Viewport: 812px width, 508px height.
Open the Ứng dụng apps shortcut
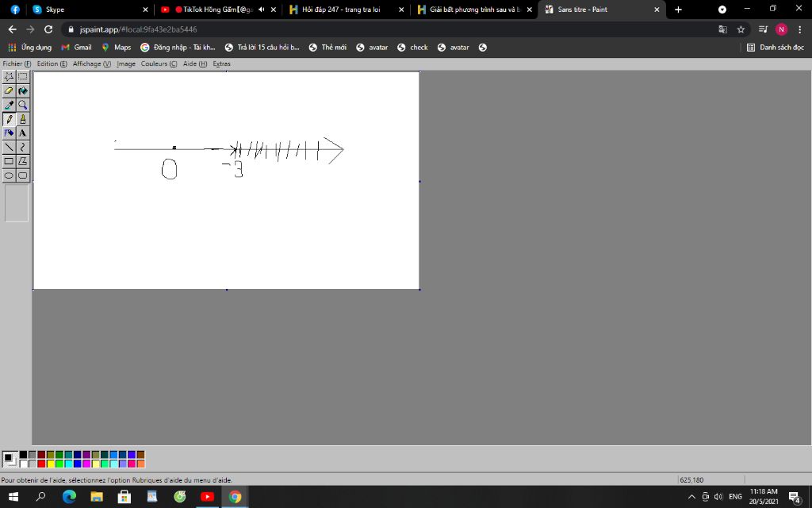tap(30, 47)
